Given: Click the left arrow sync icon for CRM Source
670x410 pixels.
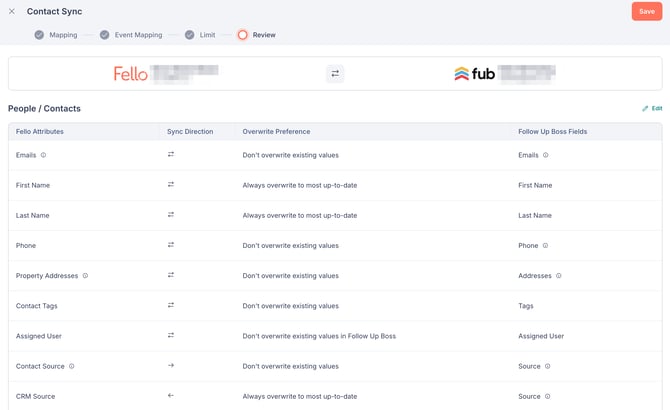Looking at the screenshot, I should (x=171, y=396).
